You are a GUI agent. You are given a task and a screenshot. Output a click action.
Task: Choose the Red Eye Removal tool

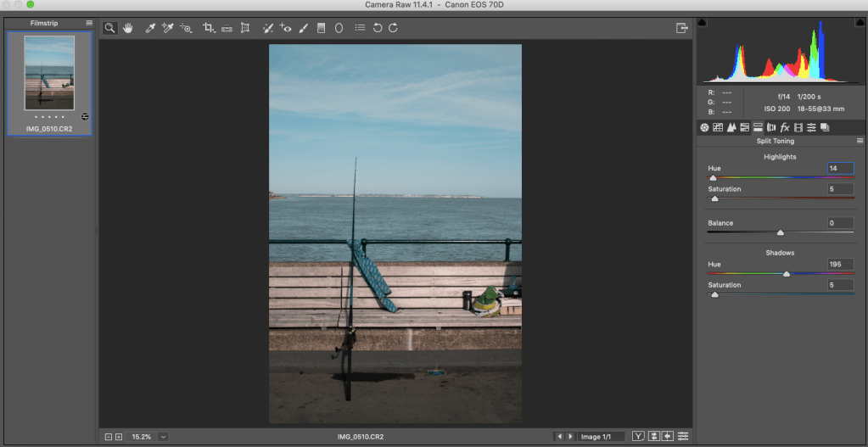point(286,28)
